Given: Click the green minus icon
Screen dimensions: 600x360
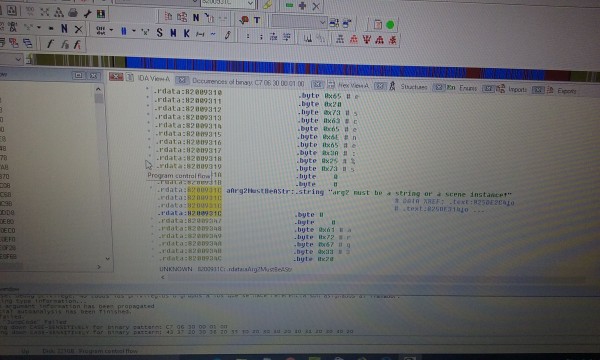Looking at the screenshot, I should (x=289, y=5).
